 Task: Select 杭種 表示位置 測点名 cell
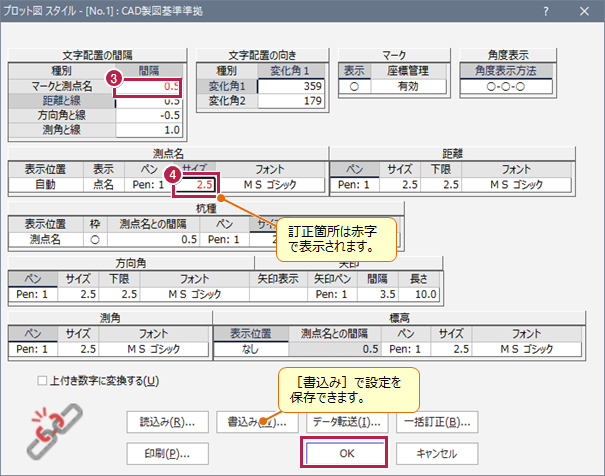pos(46,240)
